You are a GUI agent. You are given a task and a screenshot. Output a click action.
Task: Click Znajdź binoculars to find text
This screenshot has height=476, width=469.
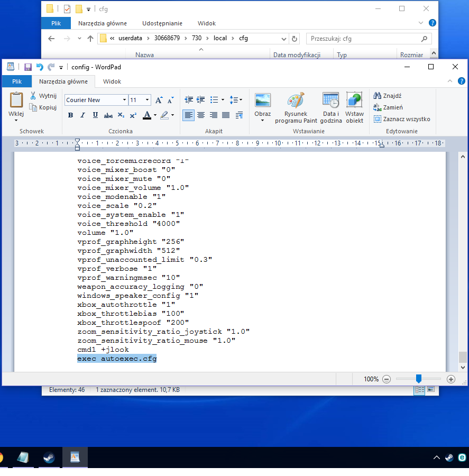pyautogui.click(x=388, y=96)
